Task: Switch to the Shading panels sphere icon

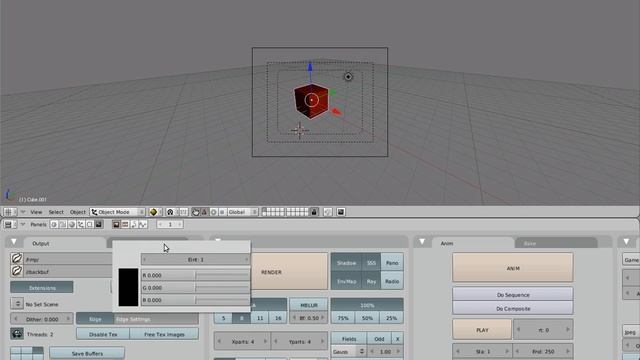Action: [71, 224]
